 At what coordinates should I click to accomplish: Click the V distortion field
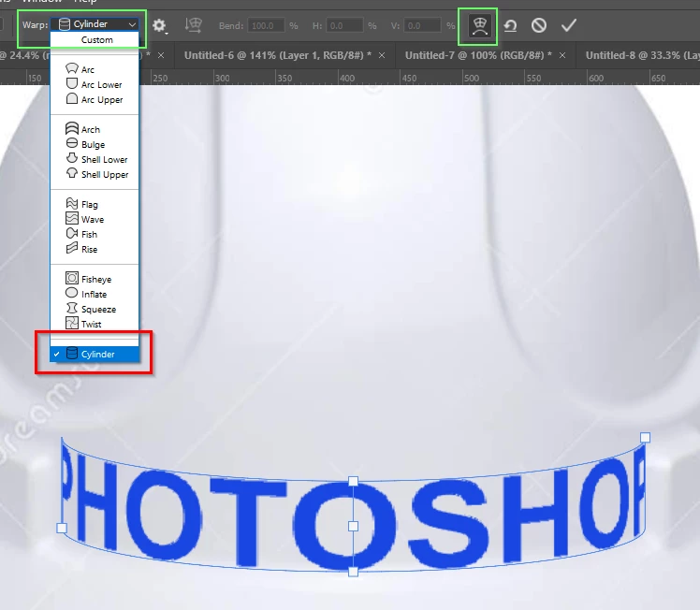click(422, 25)
